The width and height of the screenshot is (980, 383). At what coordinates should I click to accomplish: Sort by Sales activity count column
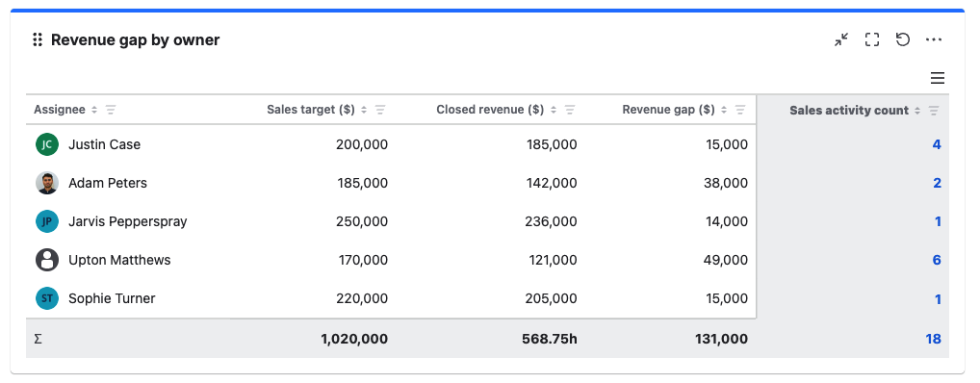point(917,111)
